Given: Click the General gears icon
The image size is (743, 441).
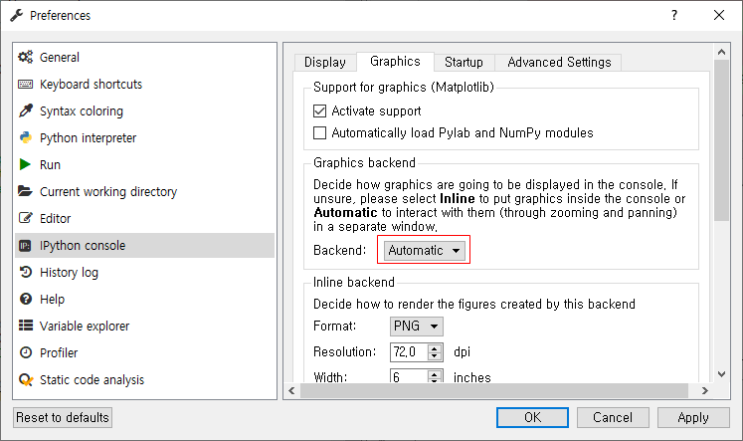Looking at the screenshot, I should tap(26, 58).
